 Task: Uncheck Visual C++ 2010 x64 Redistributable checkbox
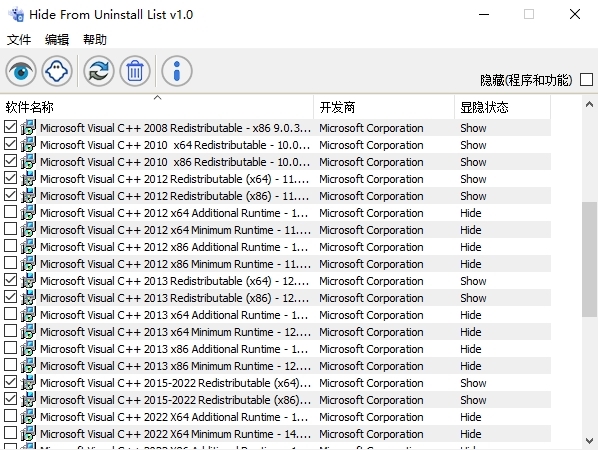click(10, 144)
